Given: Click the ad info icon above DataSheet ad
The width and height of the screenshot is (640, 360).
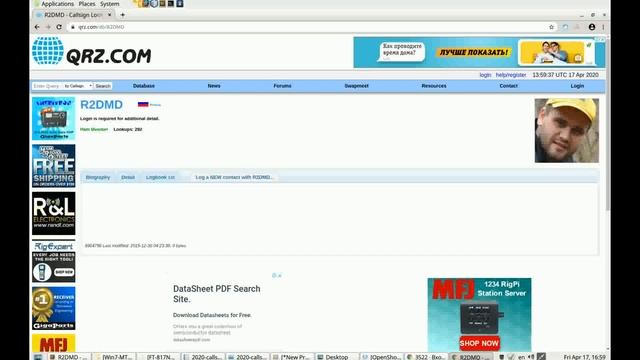Looking at the screenshot, I should pos(274,276).
